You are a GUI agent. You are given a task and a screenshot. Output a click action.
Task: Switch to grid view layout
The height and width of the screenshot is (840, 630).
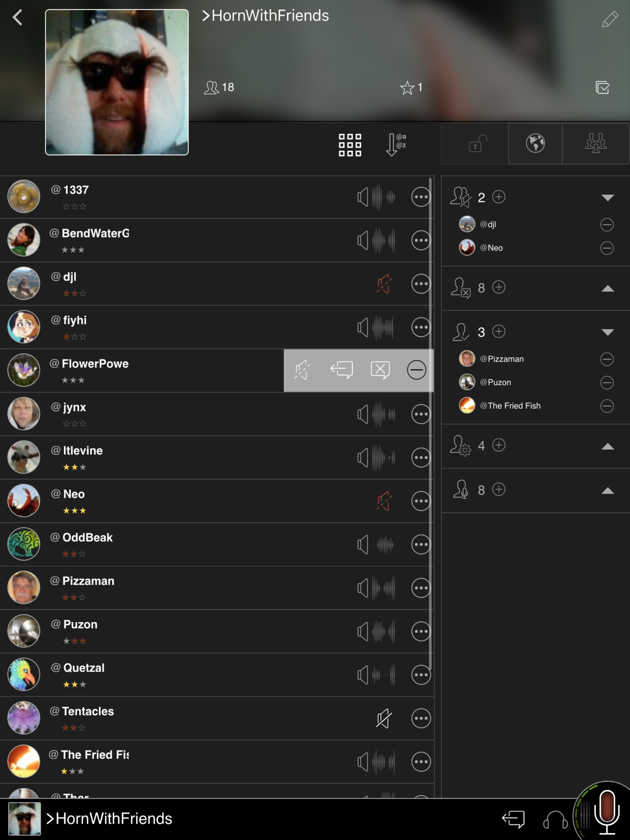click(x=349, y=145)
